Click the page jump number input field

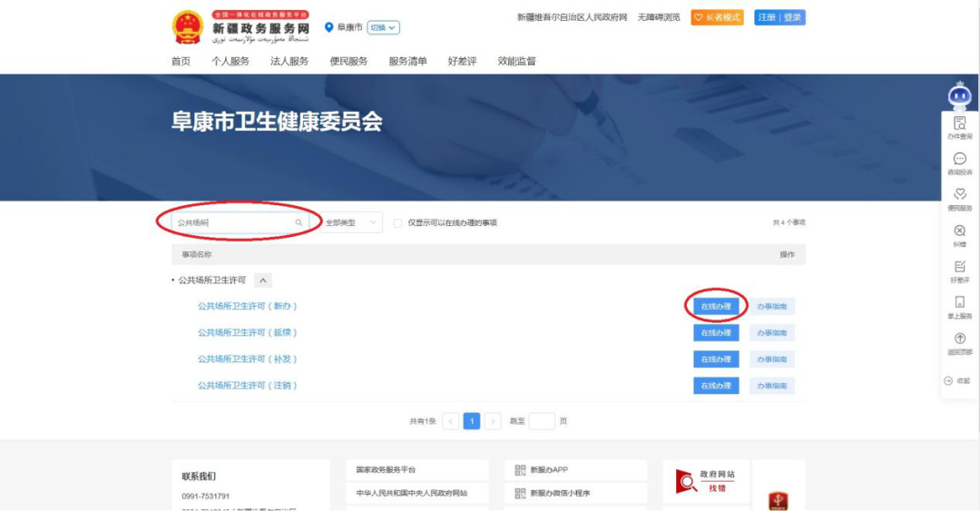542,421
